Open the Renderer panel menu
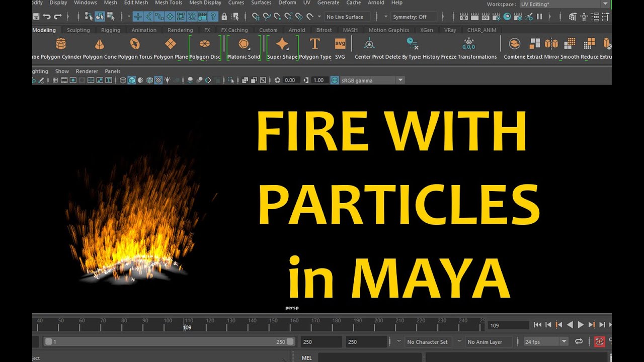Screen dimensions: 644x362 click(87, 71)
